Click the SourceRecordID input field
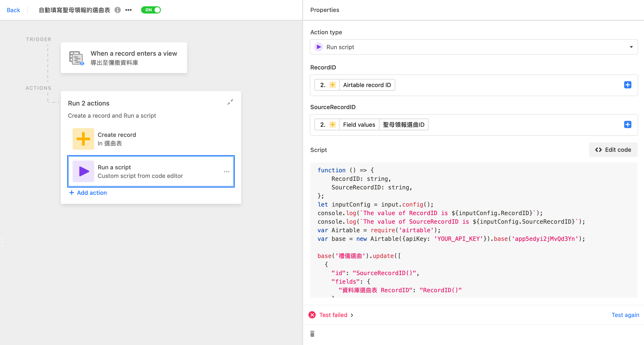 (x=474, y=125)
